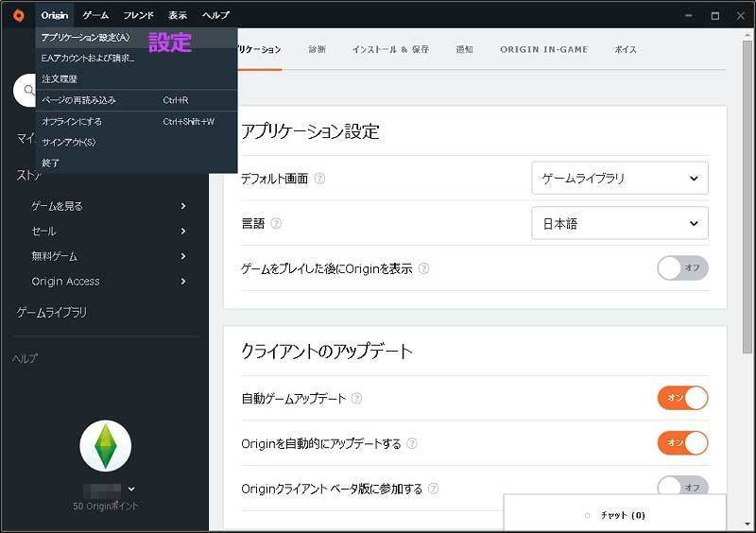This screenshot has height=533, width=756.
Task: Click help icon beside 言語
Action: tap(276, 223)
